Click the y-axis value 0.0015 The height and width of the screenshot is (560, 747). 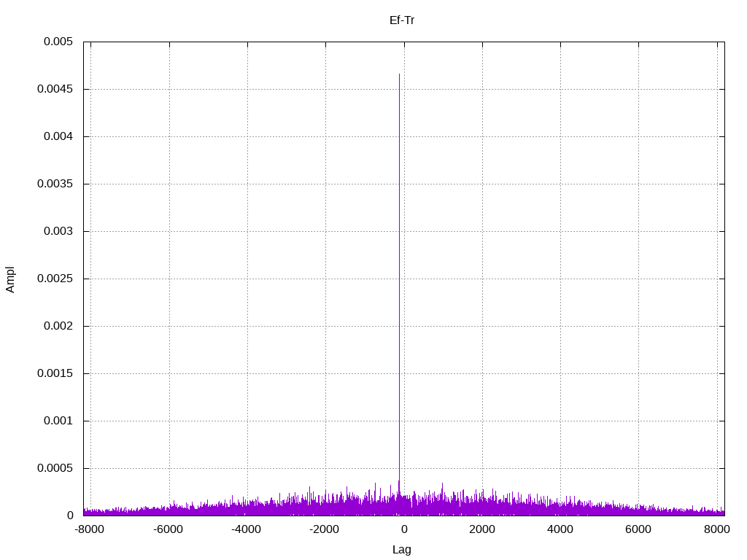coord(55,373)
